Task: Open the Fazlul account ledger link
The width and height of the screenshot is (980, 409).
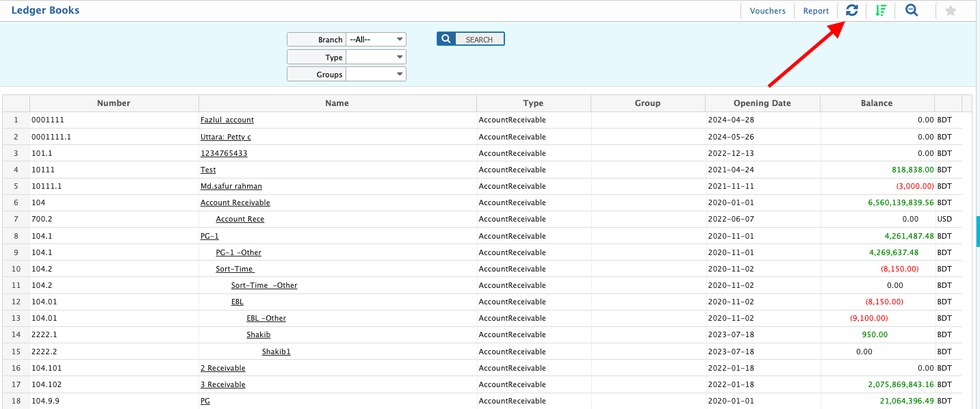Action: click(x=227, y=120)
